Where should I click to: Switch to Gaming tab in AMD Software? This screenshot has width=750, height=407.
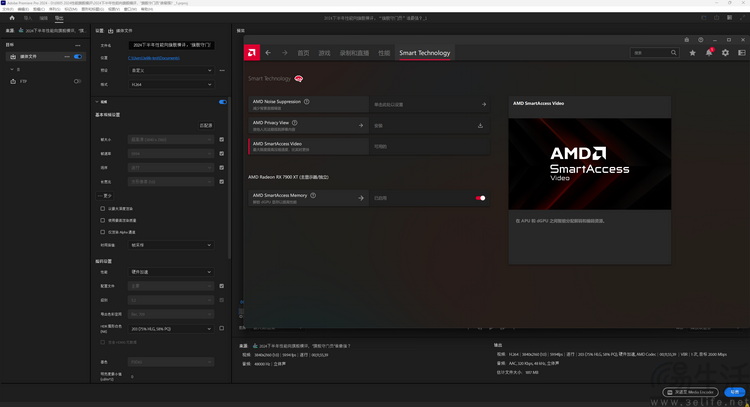pyautogui.click(x=324, y=53)
